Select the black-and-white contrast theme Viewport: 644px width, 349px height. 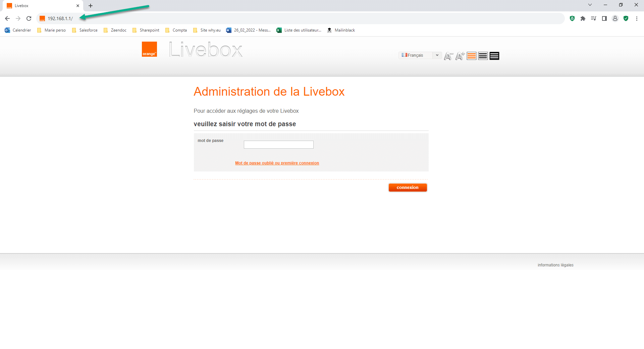pos(483,56)
